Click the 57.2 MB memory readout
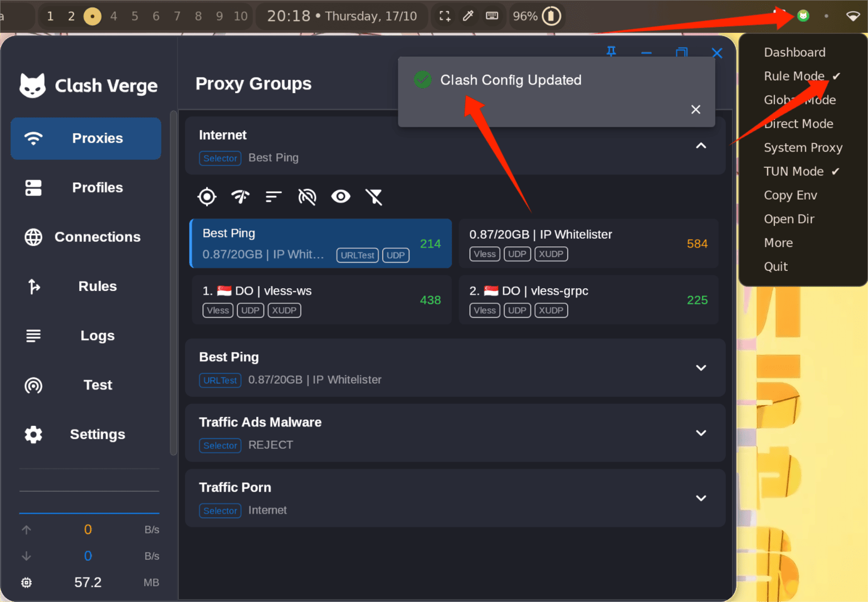This screenshot has height=602, width=868. coord(88,582)
